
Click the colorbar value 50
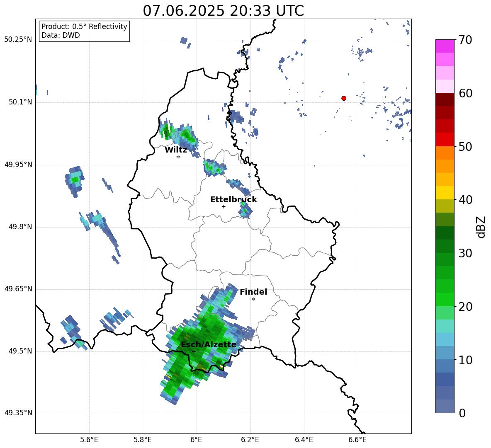(465, 147)
